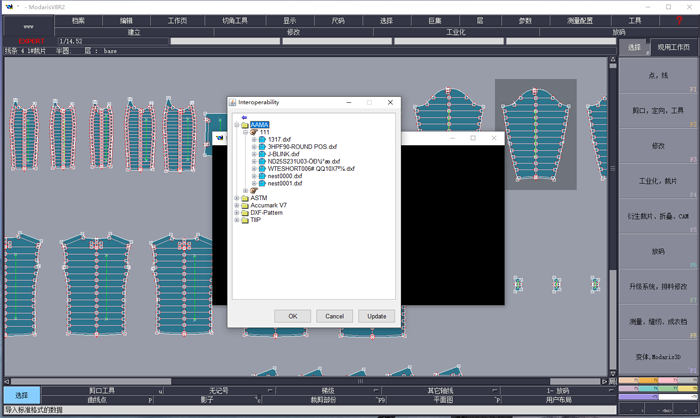Open the 显示 menu
The image size is (700, 418).
[x=290, y=21]
